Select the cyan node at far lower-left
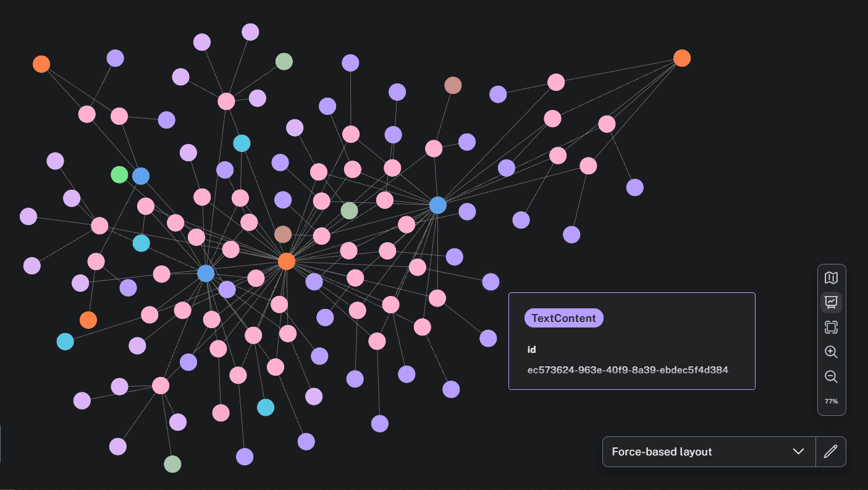The height and width of the screenshot is (490, 868). [65, 341]
